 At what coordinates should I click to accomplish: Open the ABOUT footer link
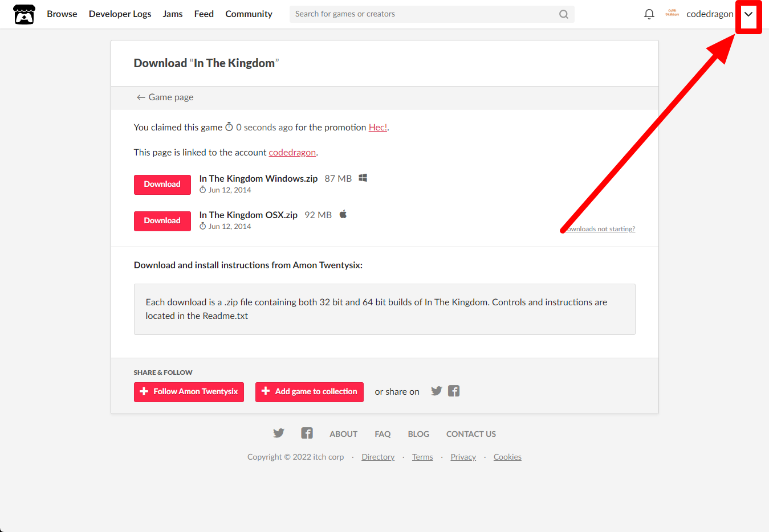point(344,434)
